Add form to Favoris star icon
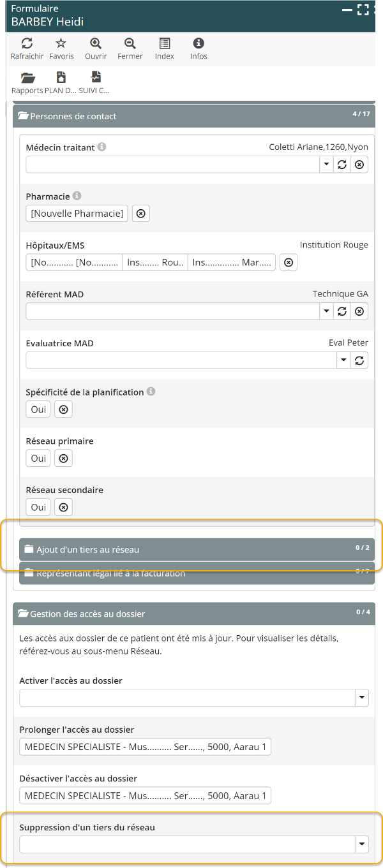 point(61,43)
